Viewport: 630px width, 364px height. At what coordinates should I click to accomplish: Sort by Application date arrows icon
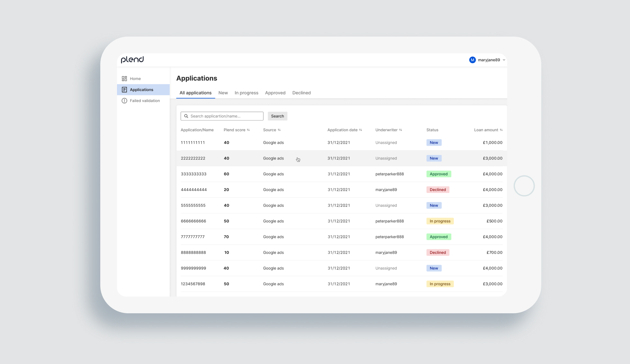point(360,130)
